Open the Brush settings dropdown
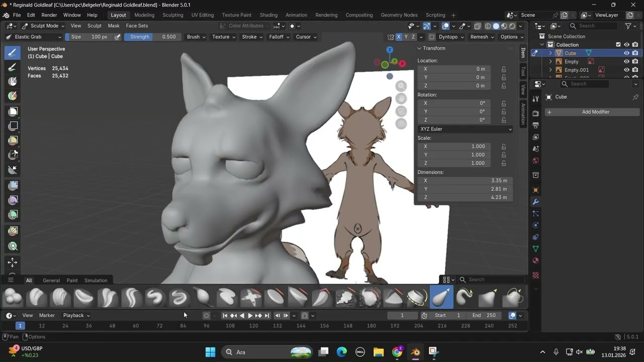The image size is (644, 362). click(196, 37)
